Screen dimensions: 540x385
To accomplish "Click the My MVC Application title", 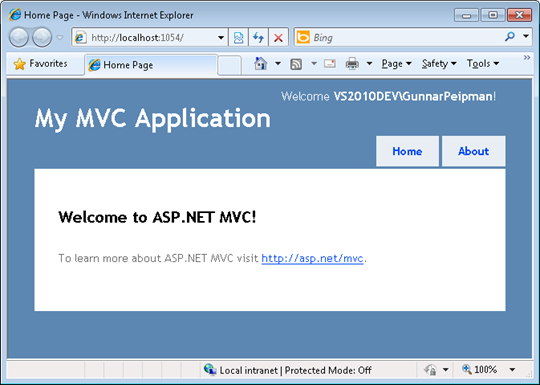I will pyautogui.click(x=153, y=119).
